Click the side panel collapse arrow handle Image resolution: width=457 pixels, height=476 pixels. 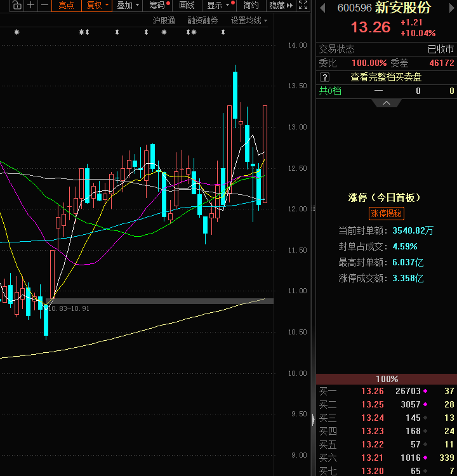pos(314,420)
